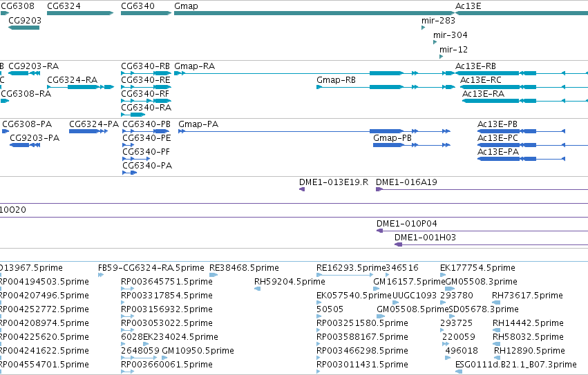588x375 pixels.
Task: Click the mir-304 marker
Action: 435,42
